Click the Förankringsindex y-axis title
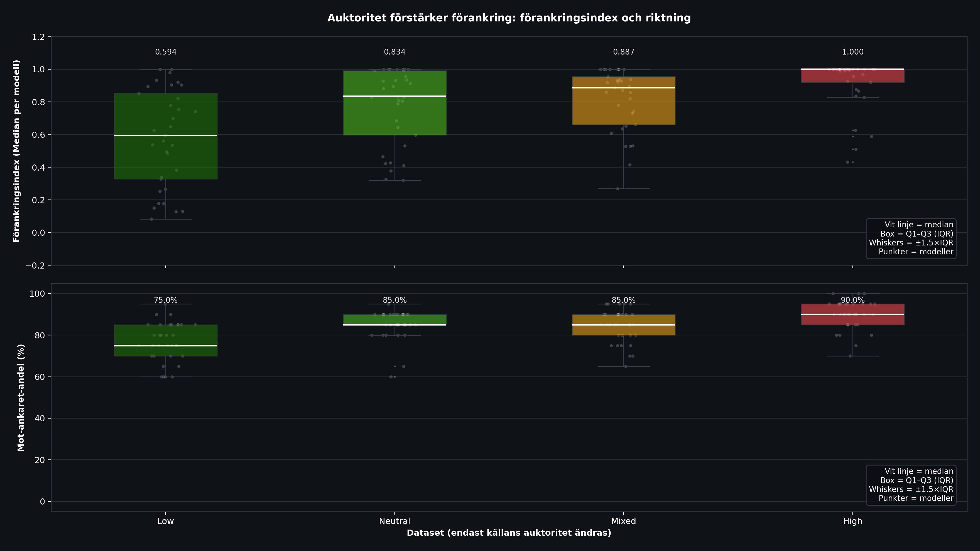 pyautogui.click(x=16, y=151)
